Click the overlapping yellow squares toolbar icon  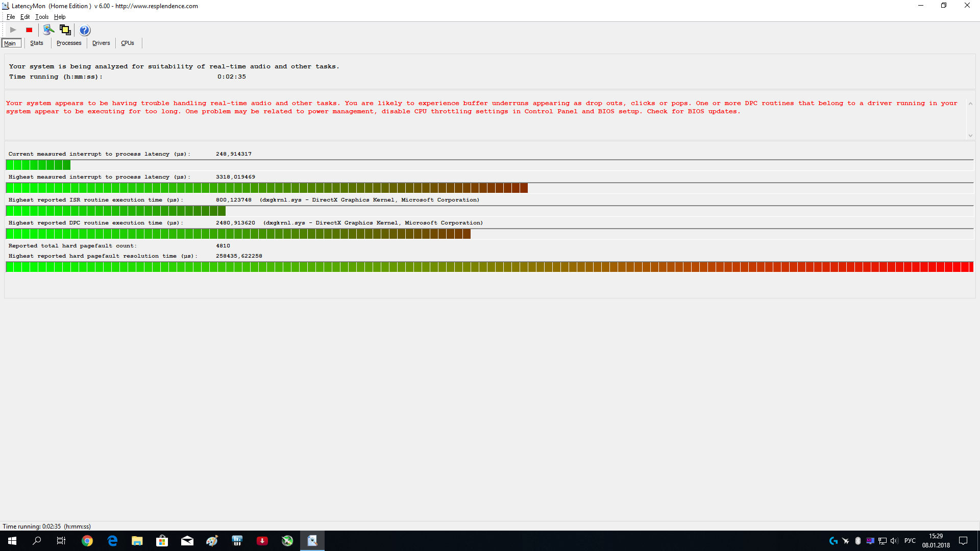click(x=65, y=30)
